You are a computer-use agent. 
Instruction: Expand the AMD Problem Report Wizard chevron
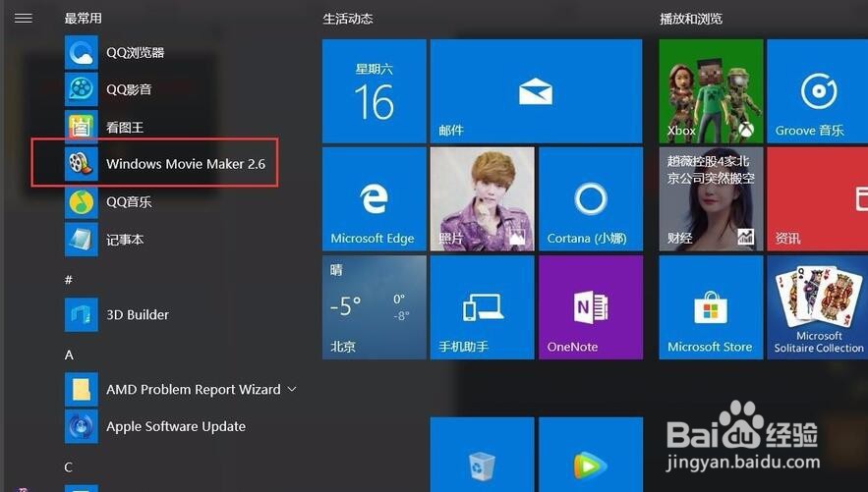click(292, 389)
